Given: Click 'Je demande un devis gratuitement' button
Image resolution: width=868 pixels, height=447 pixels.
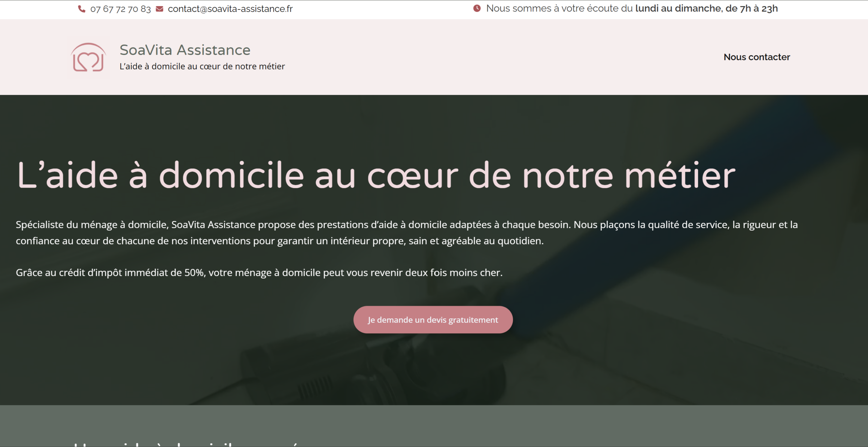Looking at the screenshot, I should click(433, 320).
